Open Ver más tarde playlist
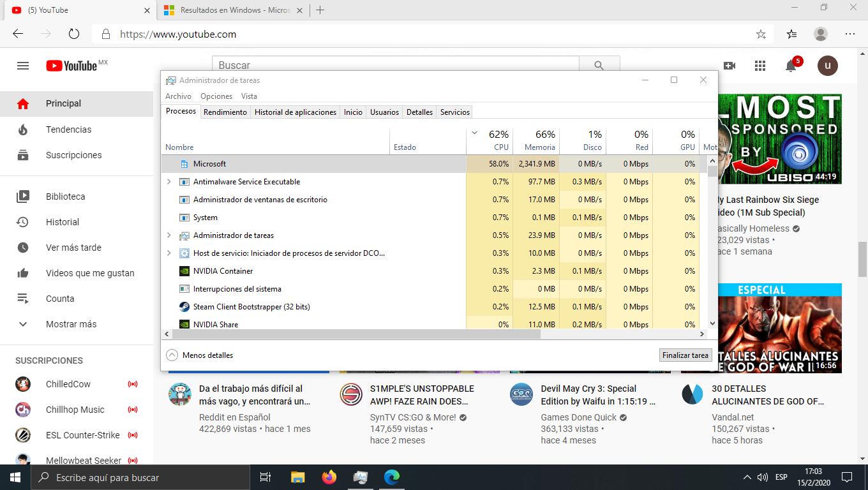The image size is (868, 490). (77, 248)
